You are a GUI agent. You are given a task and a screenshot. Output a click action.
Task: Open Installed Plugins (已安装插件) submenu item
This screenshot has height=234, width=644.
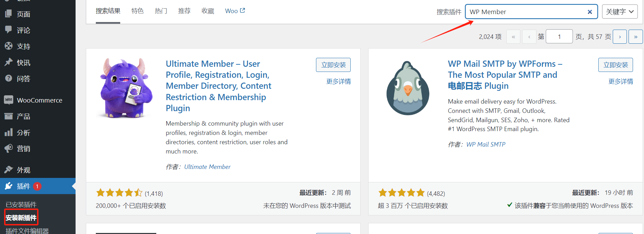point(21,205)
